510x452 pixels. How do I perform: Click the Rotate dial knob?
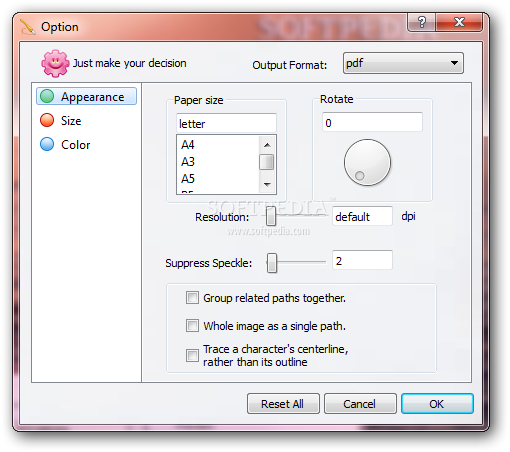point(367,163)
